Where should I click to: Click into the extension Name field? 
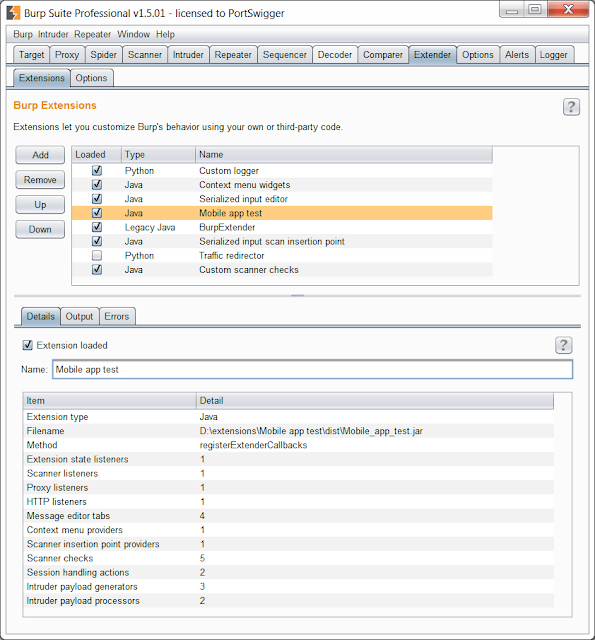(x=313, y=369)
